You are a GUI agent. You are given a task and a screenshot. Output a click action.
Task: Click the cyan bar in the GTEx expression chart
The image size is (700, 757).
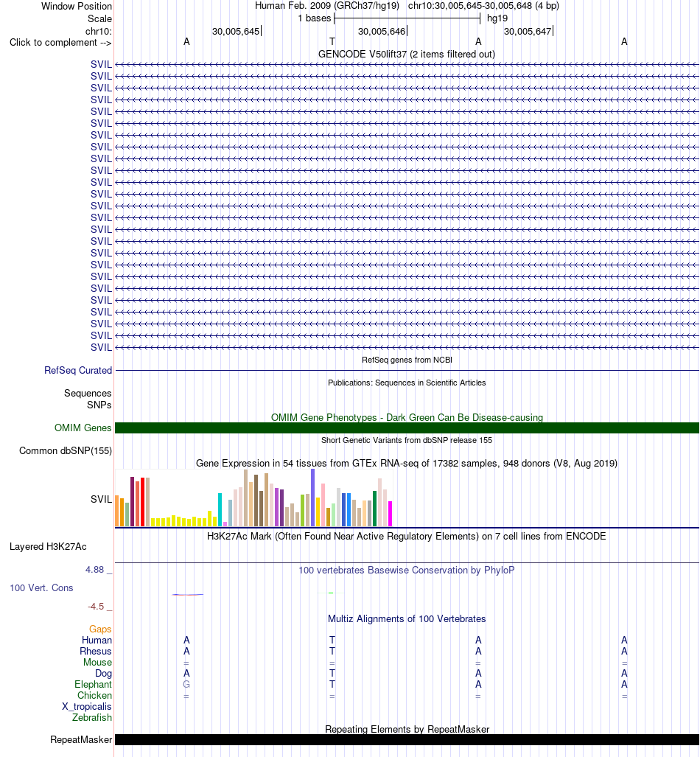point(220,510)
